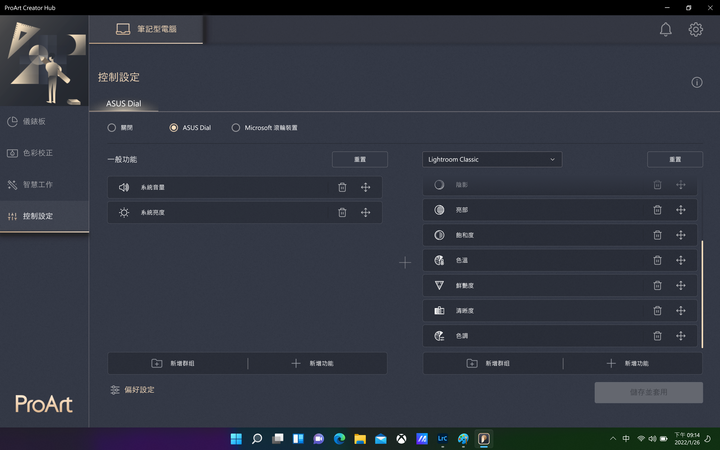Click the move handle for 系統音量
Image resolution: width=720 pixels, height=450 pixels.
(x=365, y=187)
